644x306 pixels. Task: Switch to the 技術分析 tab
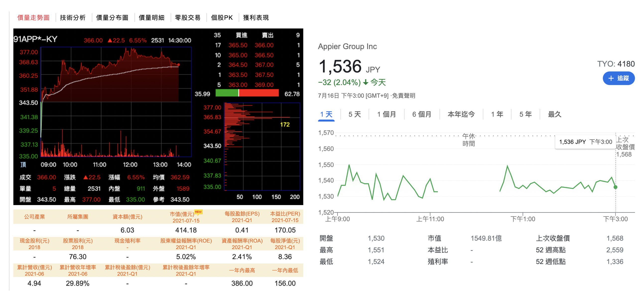click(x=73, y=17)
